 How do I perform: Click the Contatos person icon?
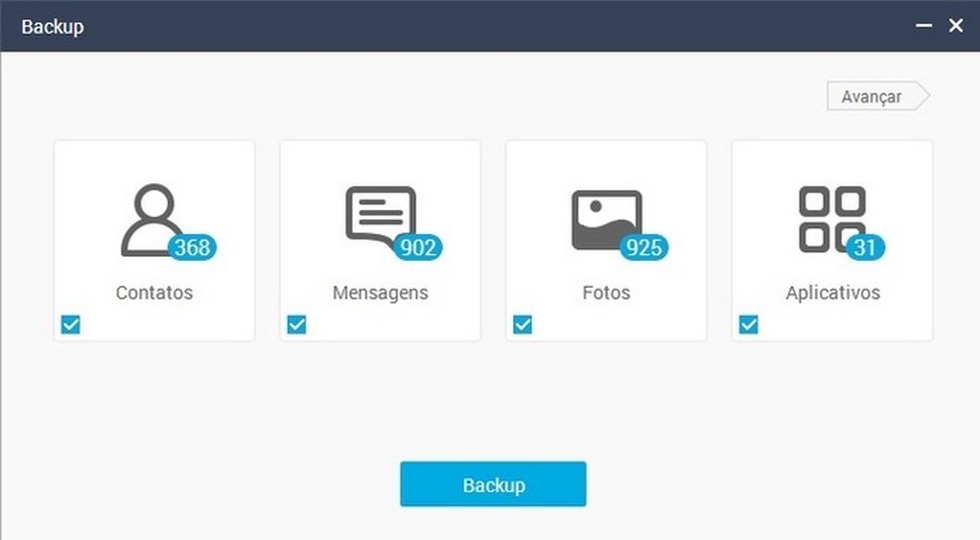[x=153, y=219]
